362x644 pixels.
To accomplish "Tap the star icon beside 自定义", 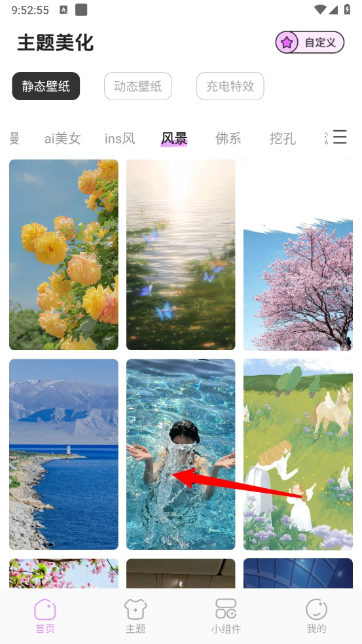I will (287, 43).
